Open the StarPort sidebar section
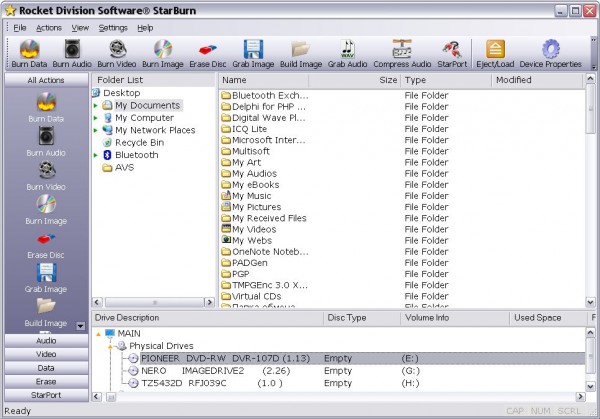The height and width of the screenshot is (419, 600). [46, 395]
